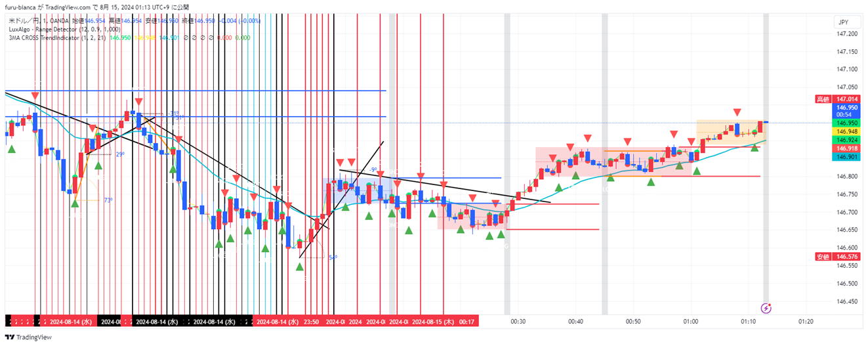
Task: Click the leftmost green up-triangle marker
Action: click(11, 150)
